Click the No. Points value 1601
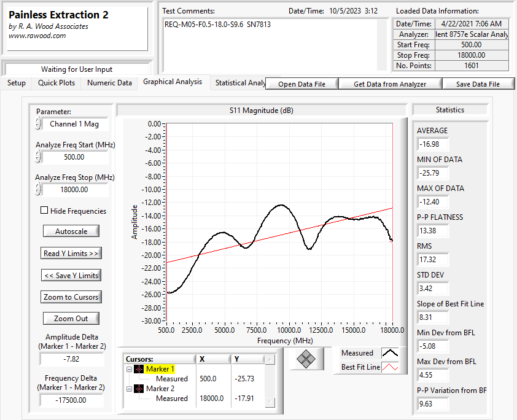The height and width of the screenshot is (420, 517). click(x=472, y=66)
